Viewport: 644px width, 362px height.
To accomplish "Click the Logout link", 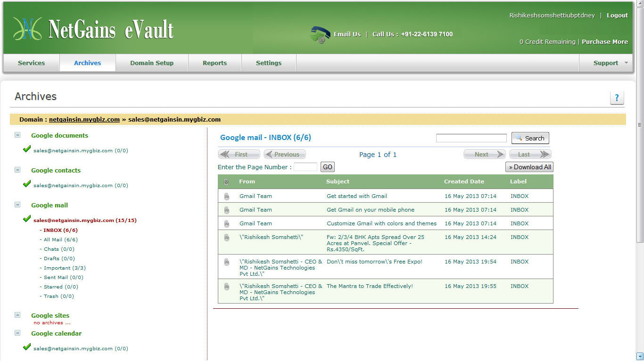I will click(x=617, y=16).
